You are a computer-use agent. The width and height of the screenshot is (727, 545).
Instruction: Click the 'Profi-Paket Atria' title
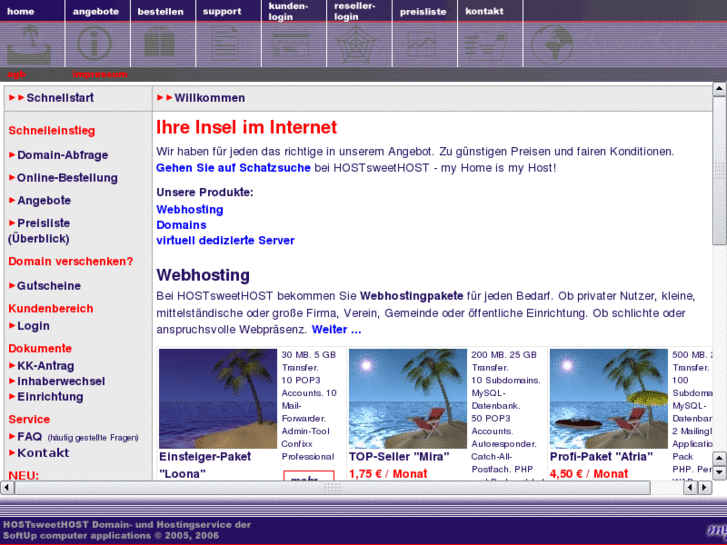tap(601, 457)
